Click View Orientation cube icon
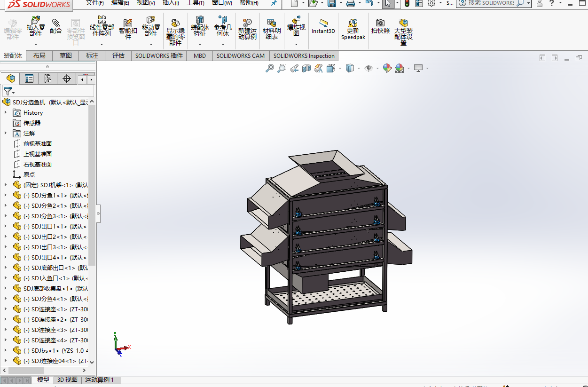Image resolution: width=588 pixels, height=387 pixels. pyautogui.click(x=330, y=68)
